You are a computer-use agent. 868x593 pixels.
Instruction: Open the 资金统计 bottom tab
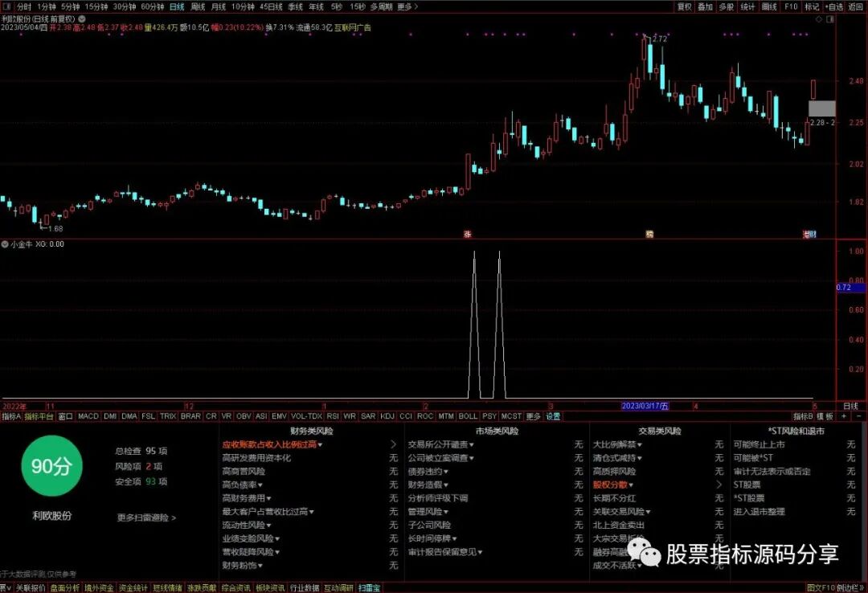[x=133, y=588]
